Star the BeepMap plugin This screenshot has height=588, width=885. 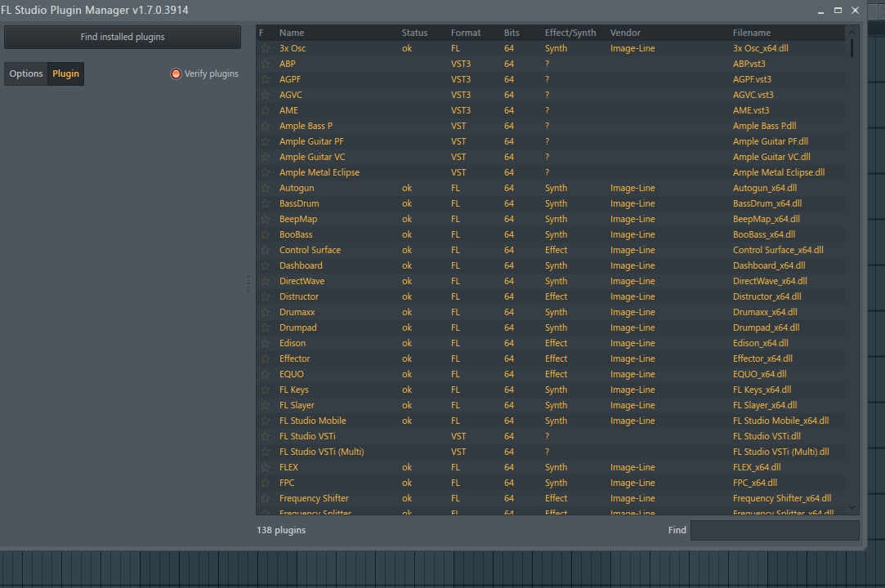coord(265,219)
